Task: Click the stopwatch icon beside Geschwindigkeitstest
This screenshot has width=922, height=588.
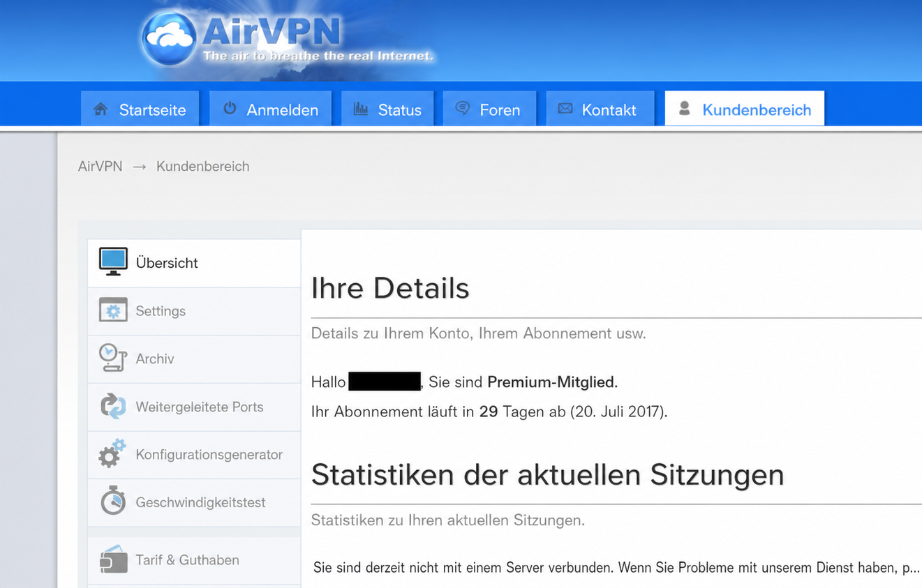Action: pos(113,502)
